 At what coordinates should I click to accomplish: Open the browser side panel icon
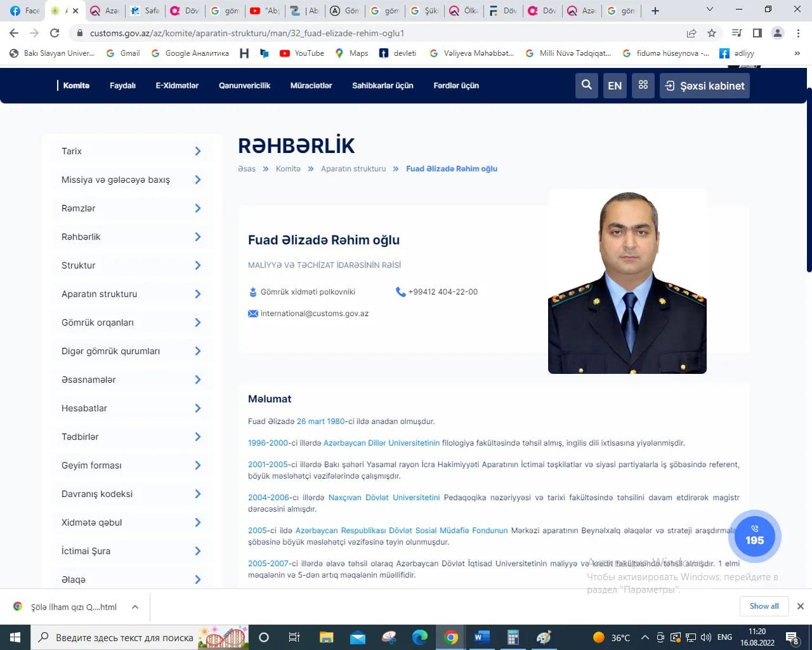tap(757, 33)
